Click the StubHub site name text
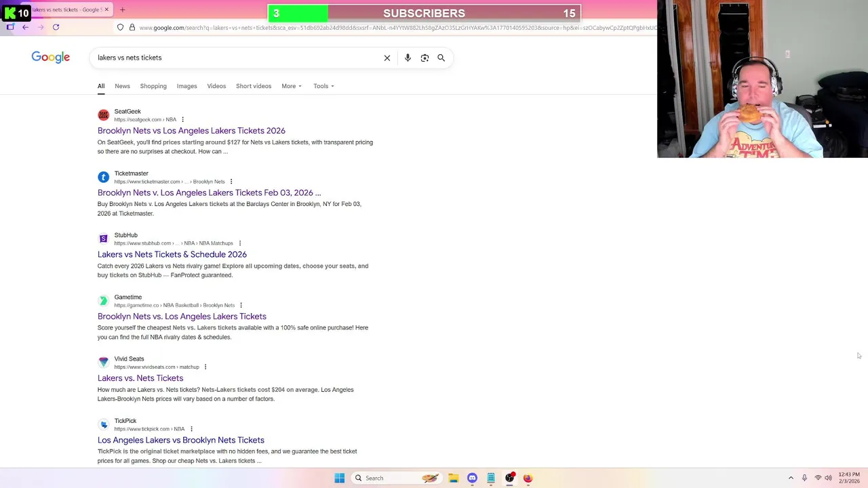Viewport: 868px width, 488px height. point(126,235)
